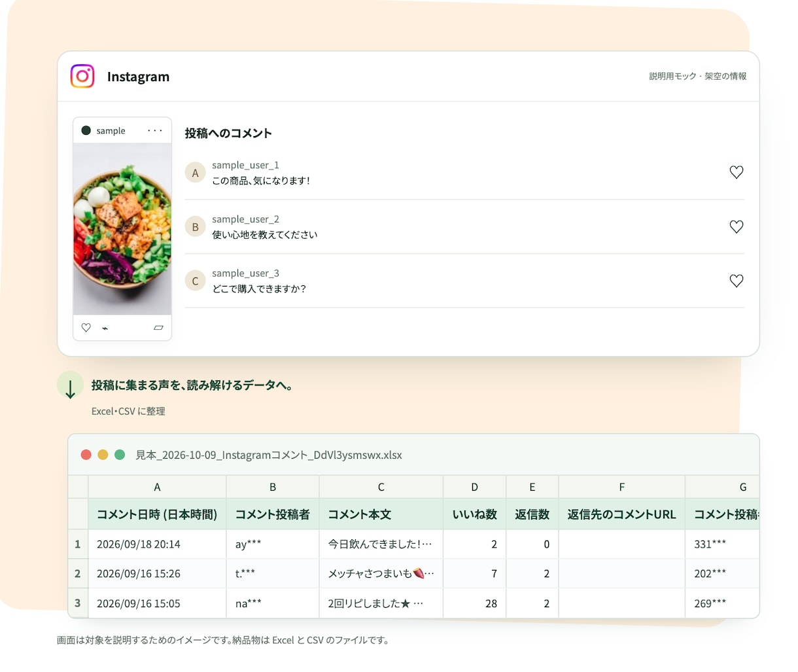
Task: Select the cell na***
Action: point(273,603)
